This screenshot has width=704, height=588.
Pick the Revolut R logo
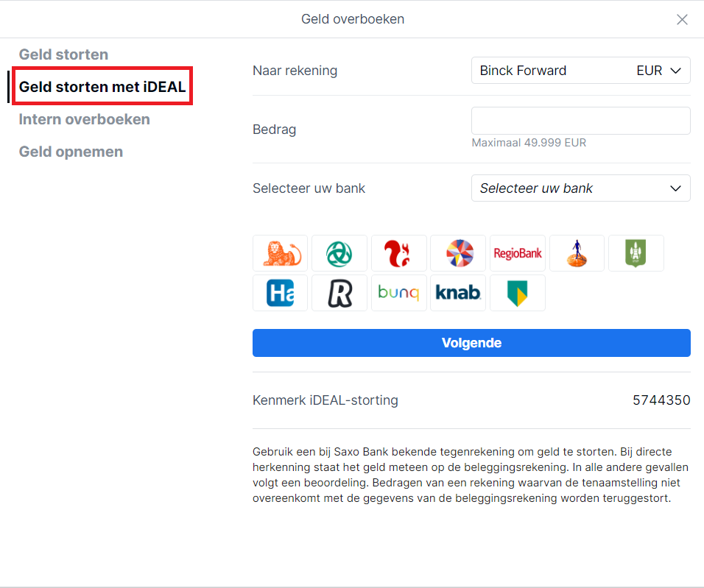click(339, 293)
